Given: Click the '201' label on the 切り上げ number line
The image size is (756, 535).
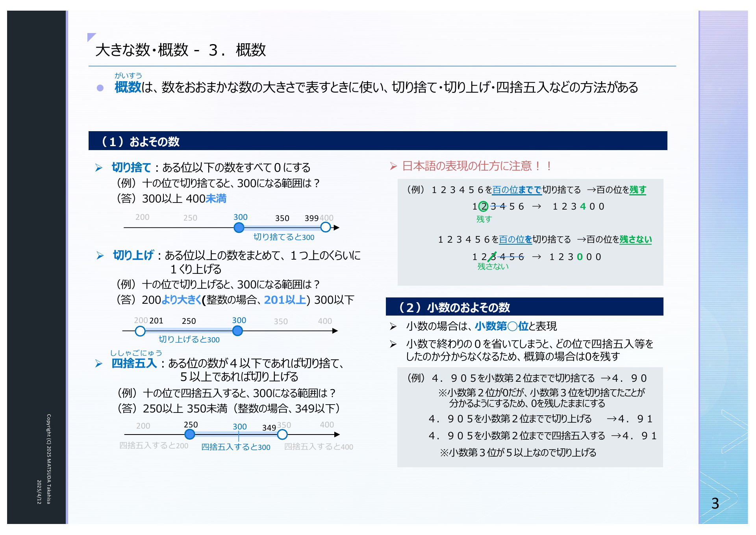Looking at the screenshot, I should pyautogui.click(x=156, y=321).
